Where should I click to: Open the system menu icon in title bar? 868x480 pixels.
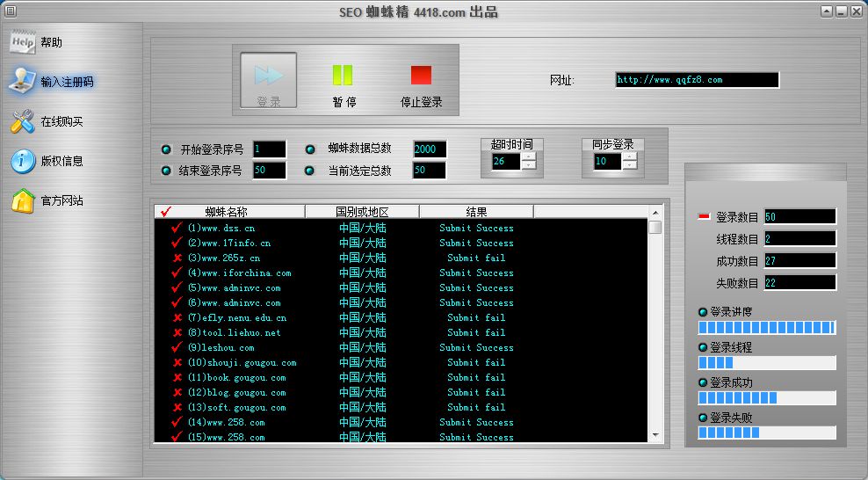pyautogui.click(x=10, y=11)
